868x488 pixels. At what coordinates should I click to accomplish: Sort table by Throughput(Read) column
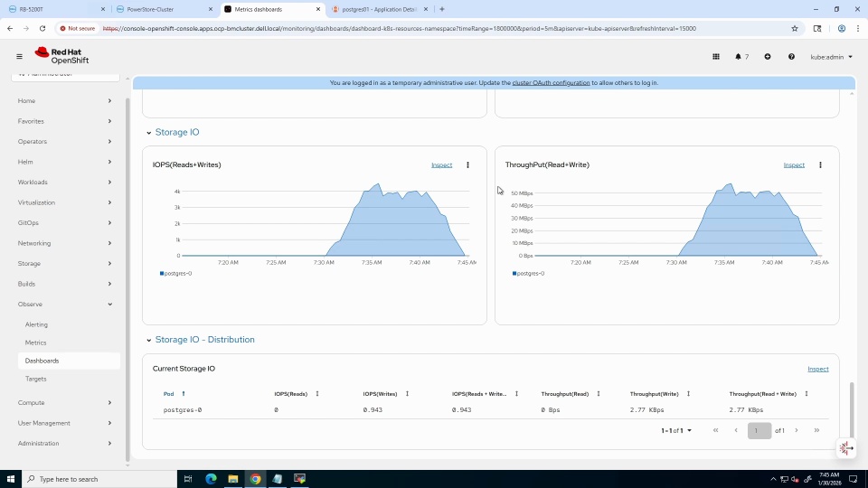[571, 394]
